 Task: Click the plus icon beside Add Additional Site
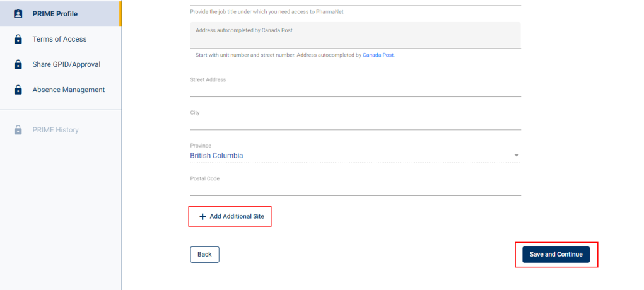[x=202, y=216]
